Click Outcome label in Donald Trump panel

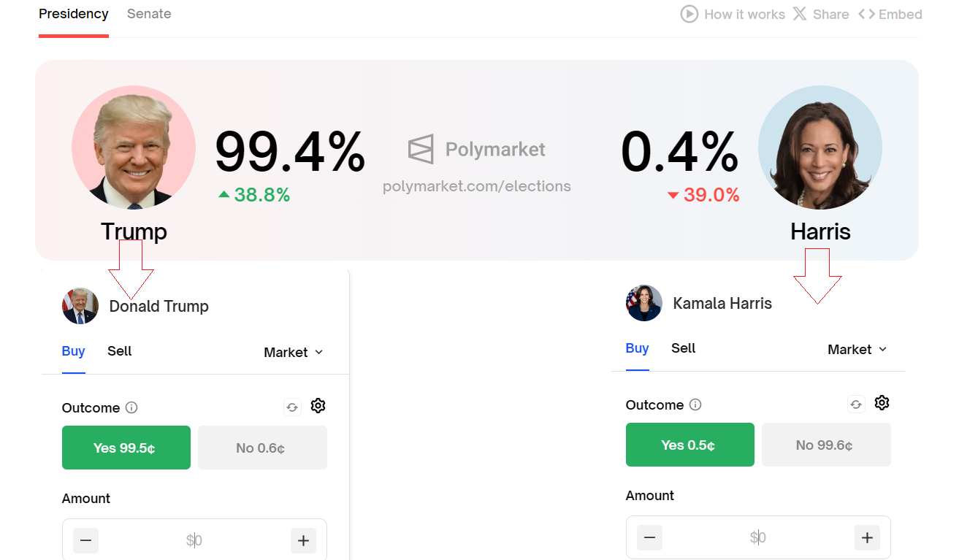(91, 407)
